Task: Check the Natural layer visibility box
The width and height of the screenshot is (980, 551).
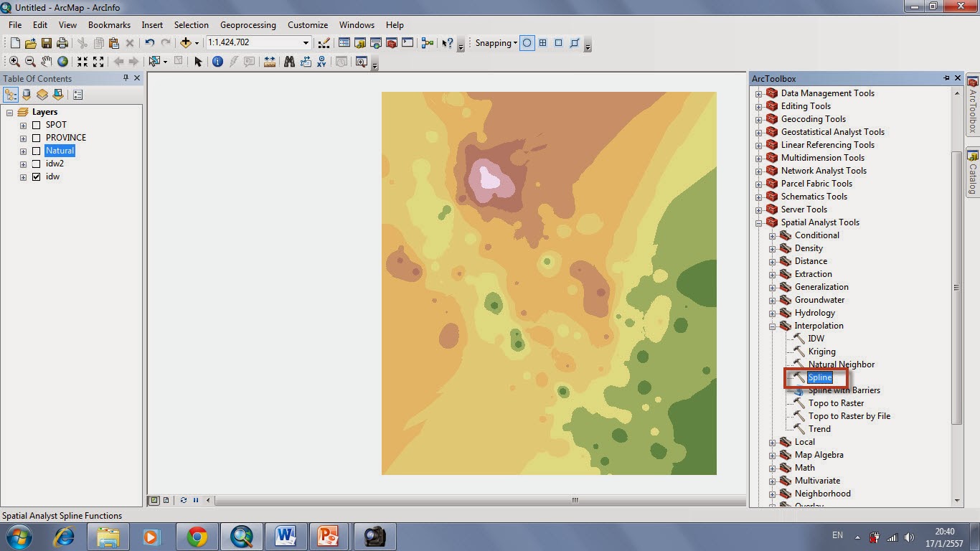Action: coord(36,151)
